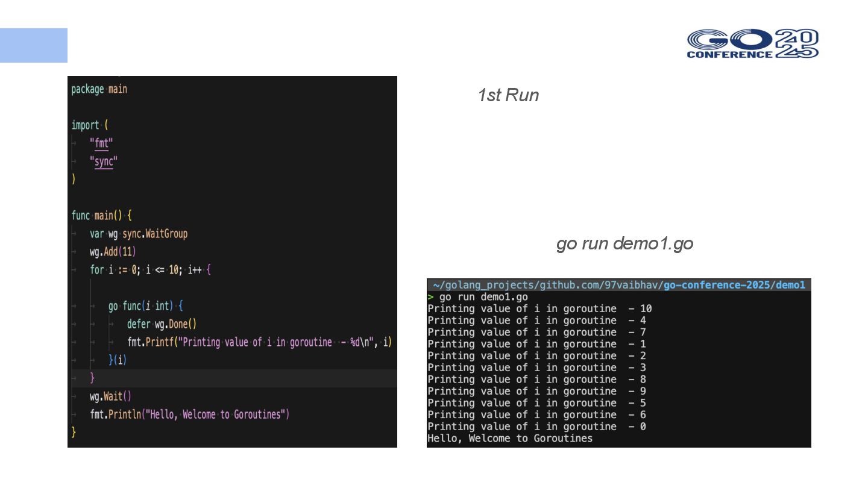Image resolution: width=868 pixels, height=488 pixels.
Task: Click output line ending in 7
Action: [x=537, y=332]
